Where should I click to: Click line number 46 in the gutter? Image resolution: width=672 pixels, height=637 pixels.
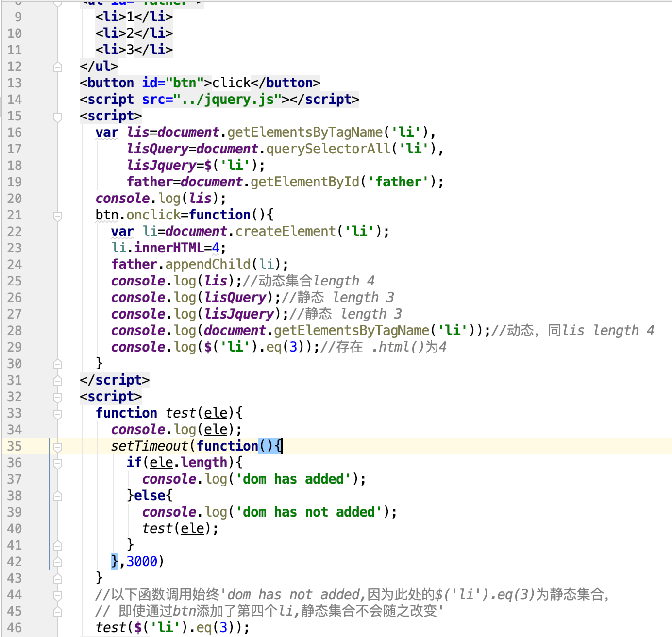pos(15,628)
